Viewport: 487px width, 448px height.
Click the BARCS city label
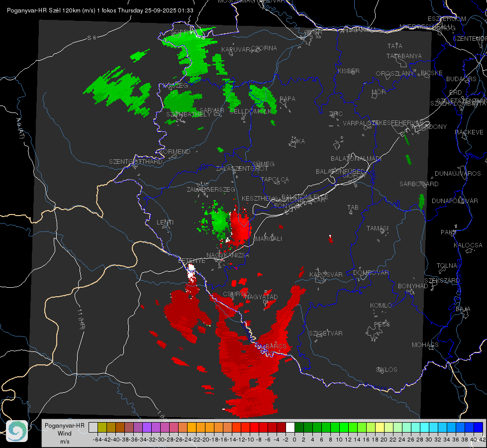276,346
